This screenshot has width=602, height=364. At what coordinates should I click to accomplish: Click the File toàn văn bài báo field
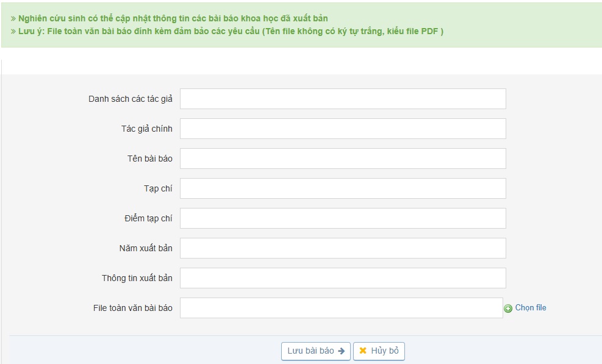tap(341, 308)
